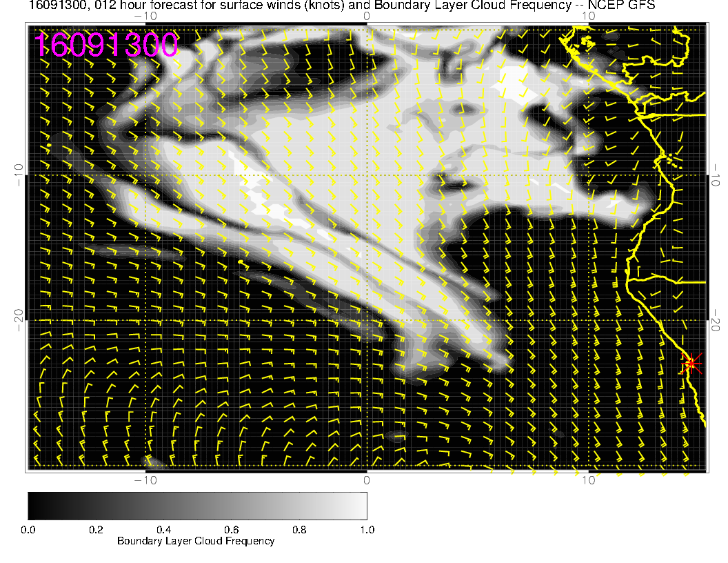Click the magenta 16091300 timestamp label
The width and height of the screenshot is (728, 563).
coord(106,46)
